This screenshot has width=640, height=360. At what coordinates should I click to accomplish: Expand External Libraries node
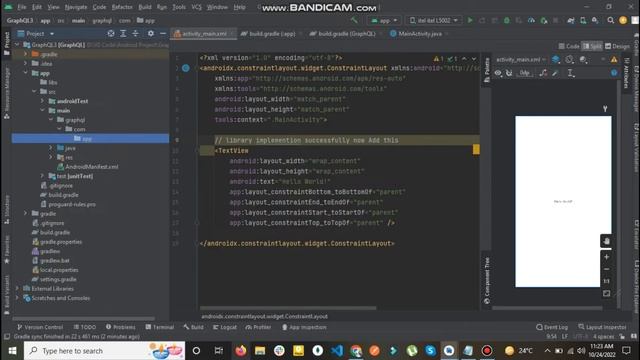[x=17, y=289]
